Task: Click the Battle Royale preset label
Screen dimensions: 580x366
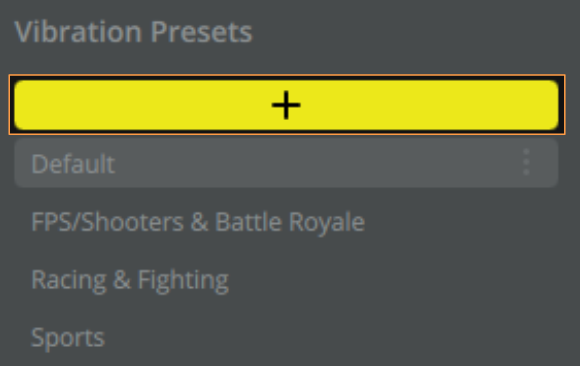Action: tap(290, 222)
